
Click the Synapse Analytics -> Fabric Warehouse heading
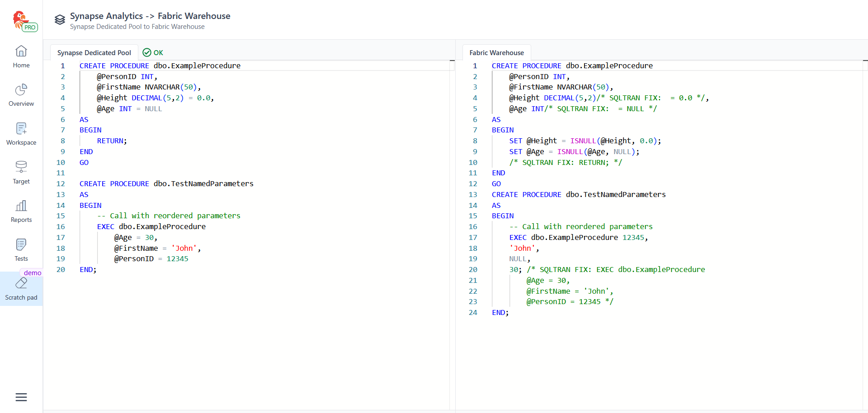click(150, 16)
